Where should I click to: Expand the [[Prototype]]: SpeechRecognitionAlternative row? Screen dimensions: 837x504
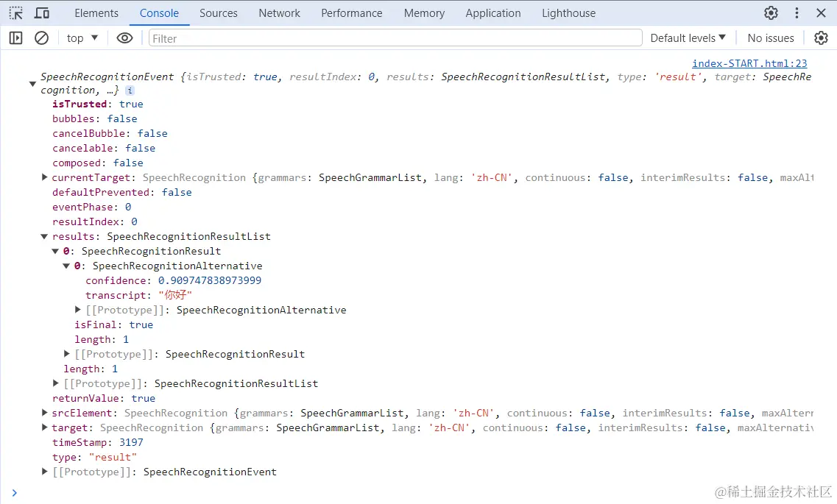click(x=78, y=309)
